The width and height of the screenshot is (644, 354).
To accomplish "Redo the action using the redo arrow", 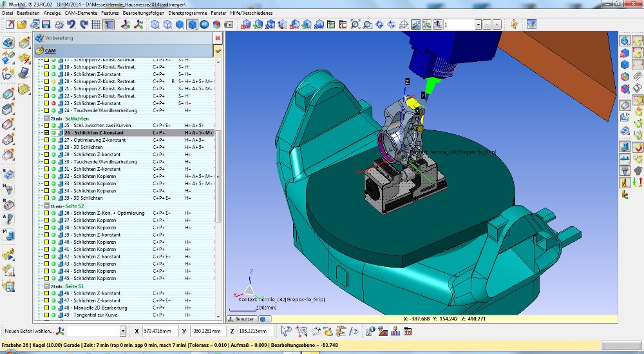I will (84, 25).
